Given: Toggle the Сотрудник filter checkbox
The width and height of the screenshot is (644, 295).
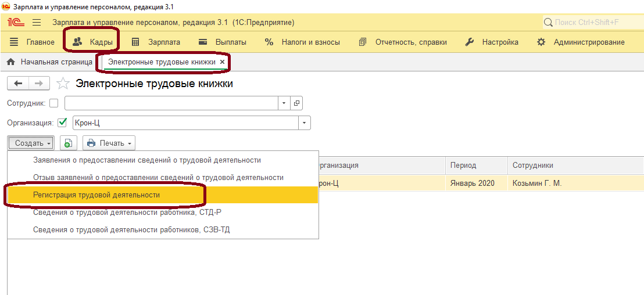Looking at the screenshot, I should 54,103.
